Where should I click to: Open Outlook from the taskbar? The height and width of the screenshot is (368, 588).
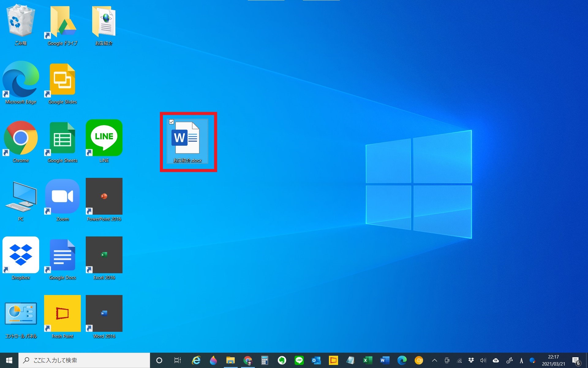click(316, 360)
